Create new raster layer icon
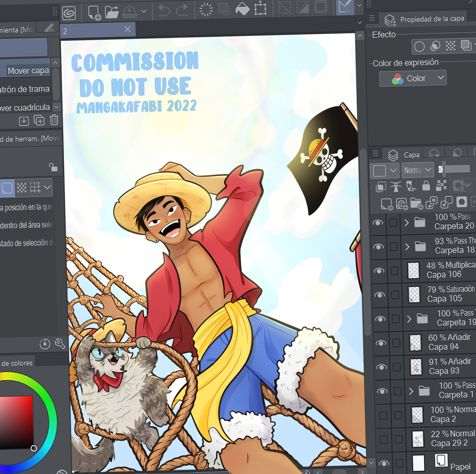Screen dimensions: 476x474 387,204
